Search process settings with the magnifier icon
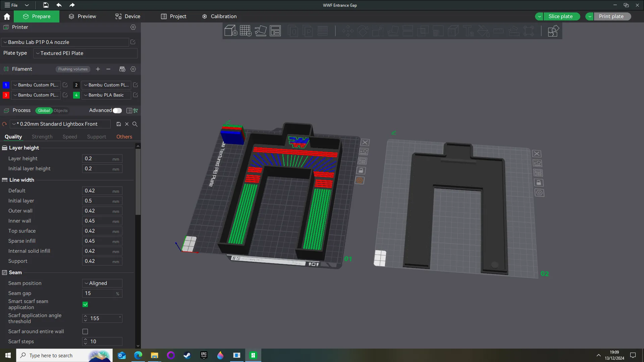This screenshot has width=644, height=362. pos(135,124)
